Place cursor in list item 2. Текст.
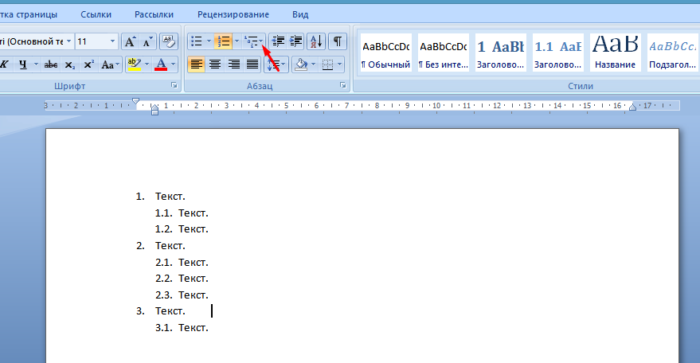The height and width of the screenshot is (363, 700). [170, 246]
